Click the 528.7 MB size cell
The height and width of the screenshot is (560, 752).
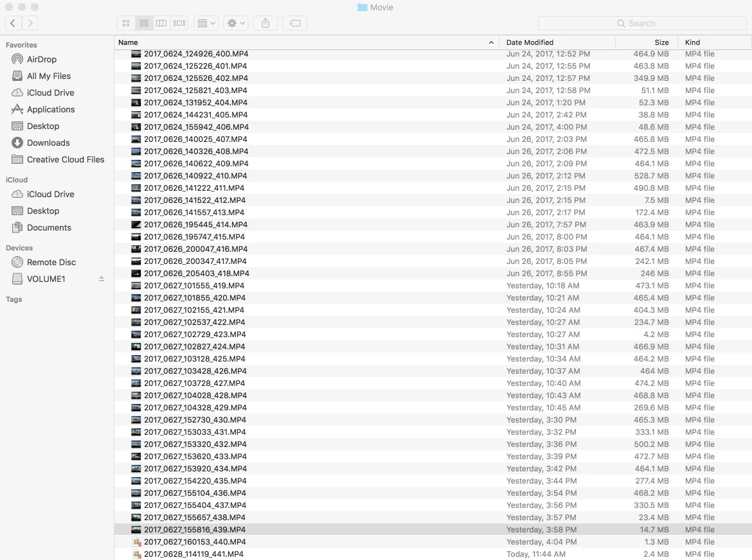pyautogui.click(x=651, y=176)
